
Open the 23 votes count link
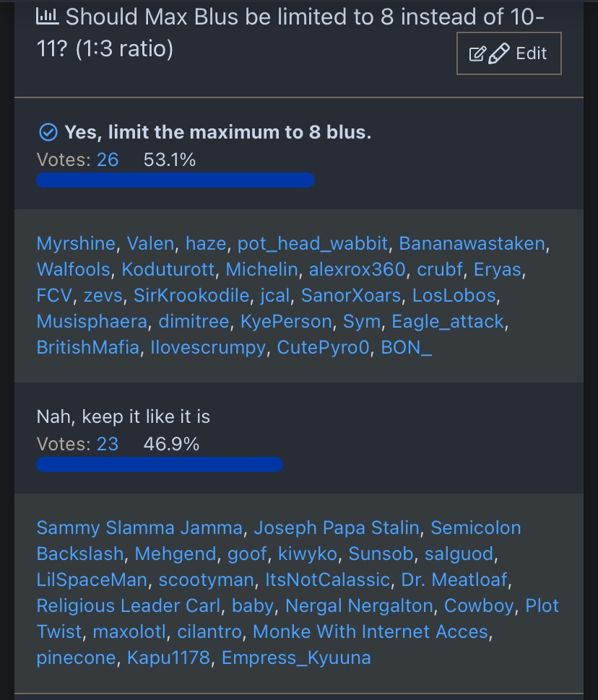(x=108, y=444)
